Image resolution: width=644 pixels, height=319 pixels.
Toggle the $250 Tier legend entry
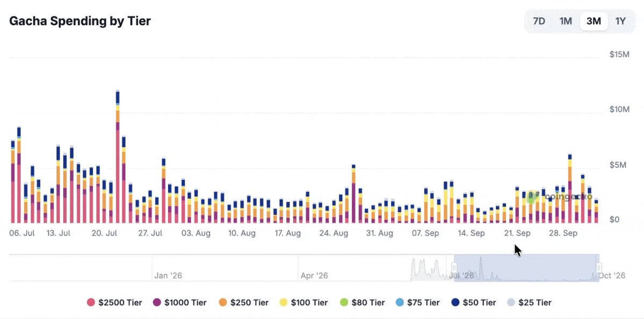click(243, 302)
